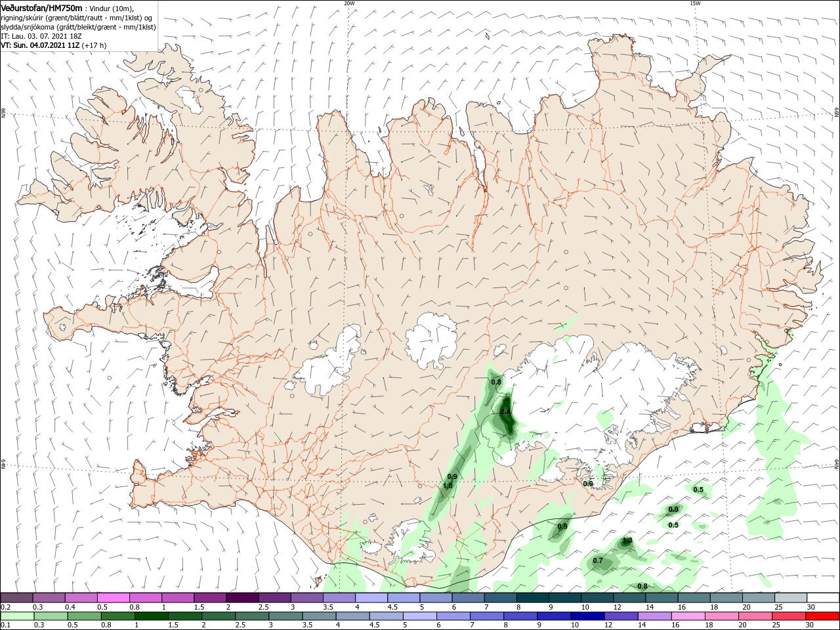Pick the darkest purple upper swatch between 2 and 2.5
The height and width of the screenshot is (630, 840).
(x=242, y=597)
